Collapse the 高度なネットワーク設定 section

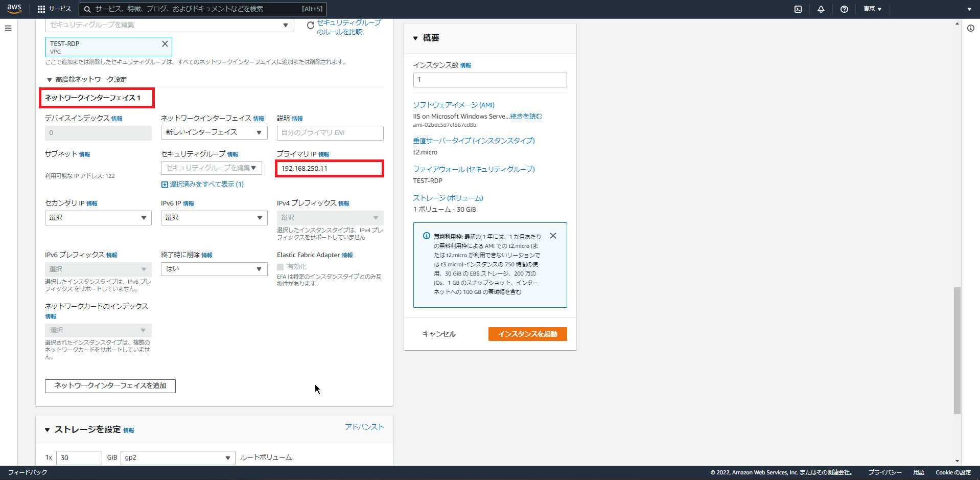[50, 79]
